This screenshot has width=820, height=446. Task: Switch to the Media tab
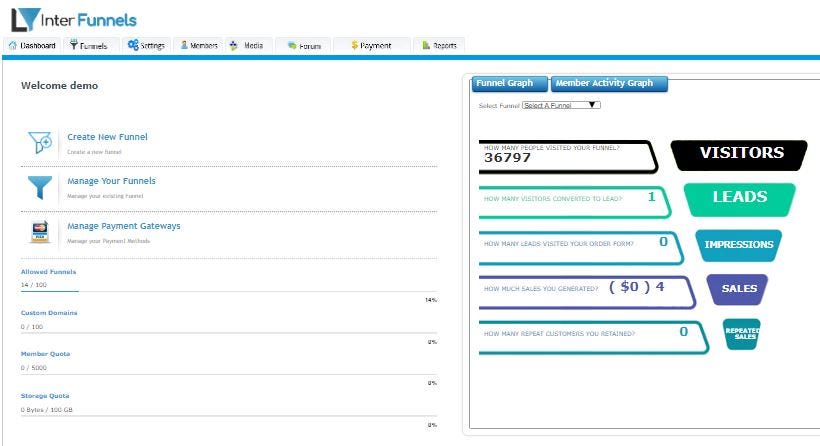coord(249,45)
